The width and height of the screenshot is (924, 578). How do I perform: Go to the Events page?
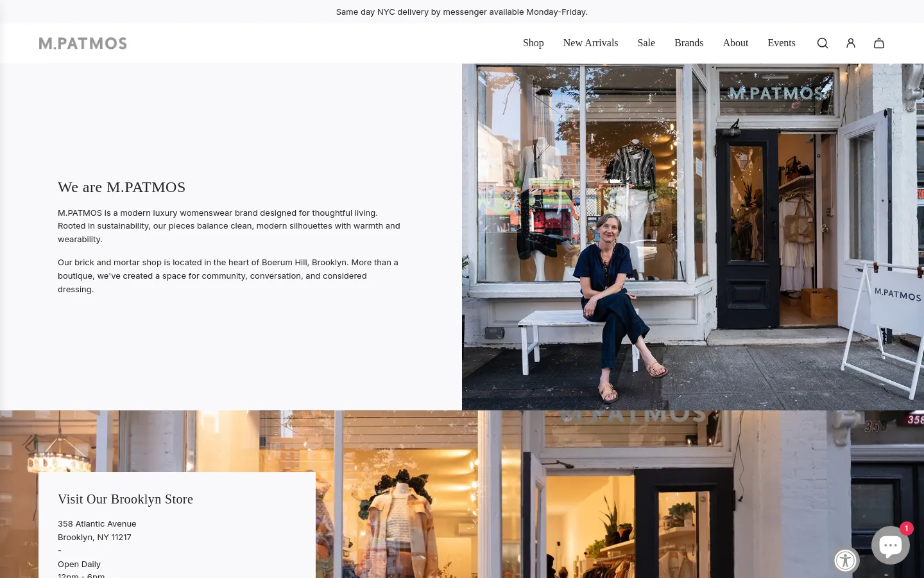(782, 43)
